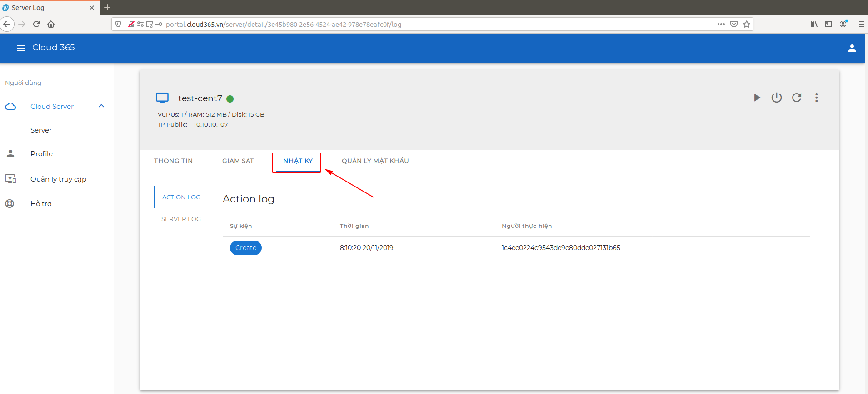Open tracking protection shield icon
Screen dimensions: 868x394
118,24
